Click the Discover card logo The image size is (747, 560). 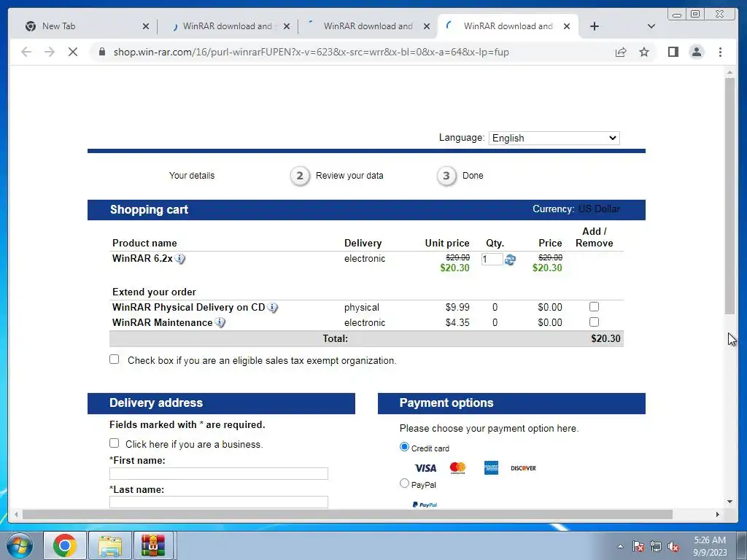523,468
